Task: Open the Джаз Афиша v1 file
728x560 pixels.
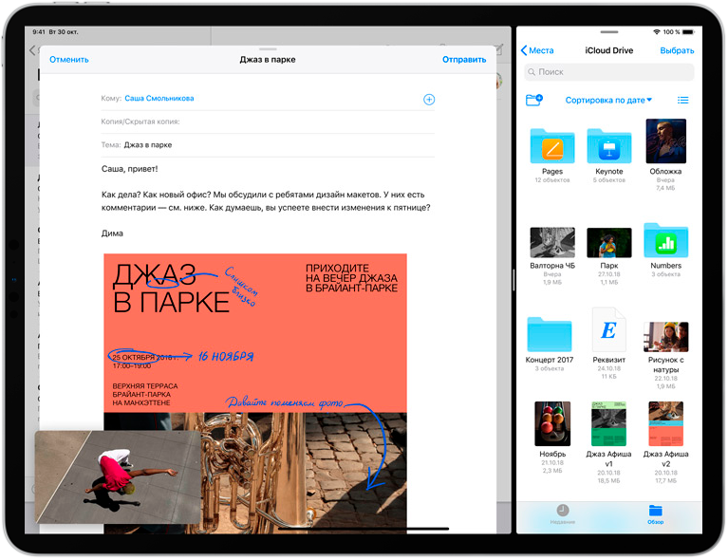Action: 608,423
